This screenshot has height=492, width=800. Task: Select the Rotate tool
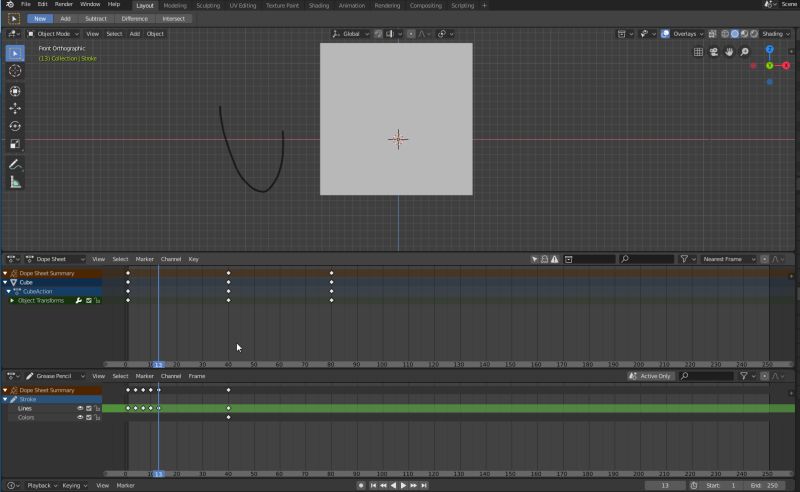[x=15, y=126]
